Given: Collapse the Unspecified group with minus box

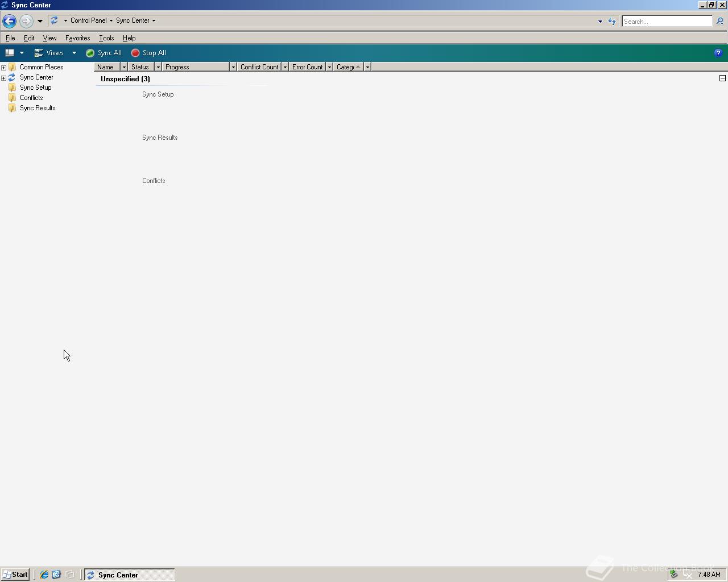Looking at the screenshot, I should click(x=722, y=78).
